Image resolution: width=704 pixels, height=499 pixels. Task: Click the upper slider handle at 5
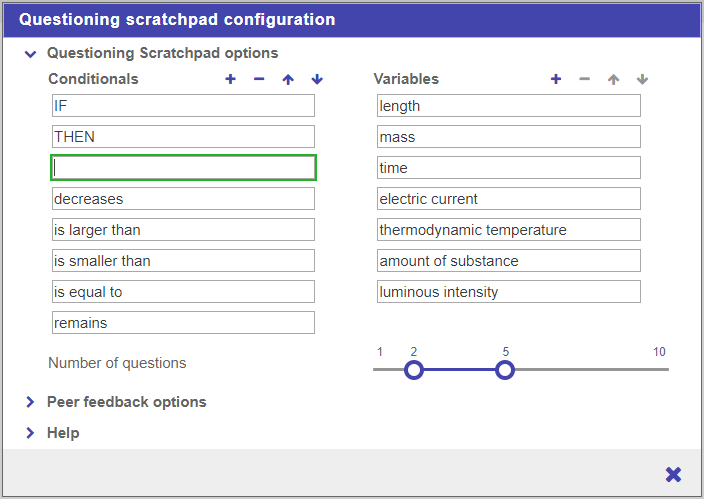point(505,370)
